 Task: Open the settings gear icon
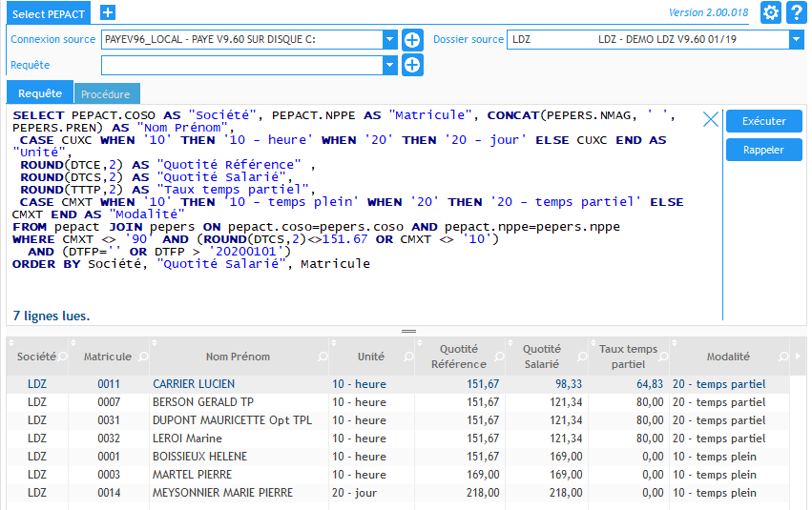[x=771, y=12]
